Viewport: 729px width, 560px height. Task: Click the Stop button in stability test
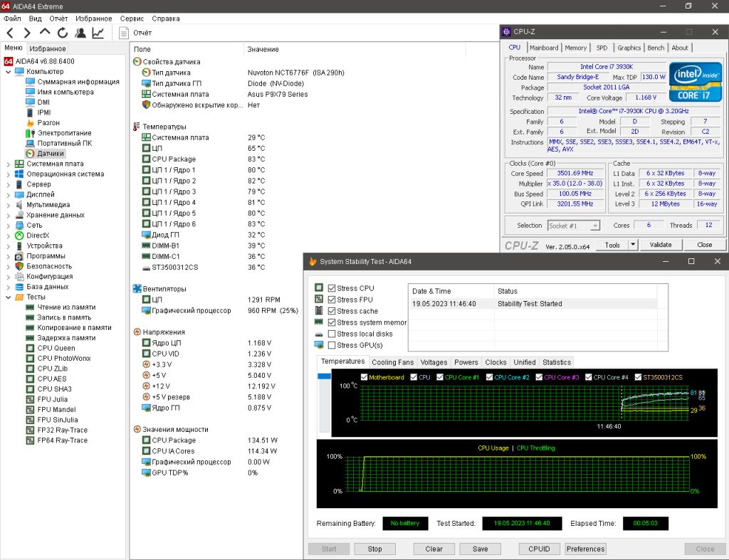pyautogui.click(x=374, y=549)
